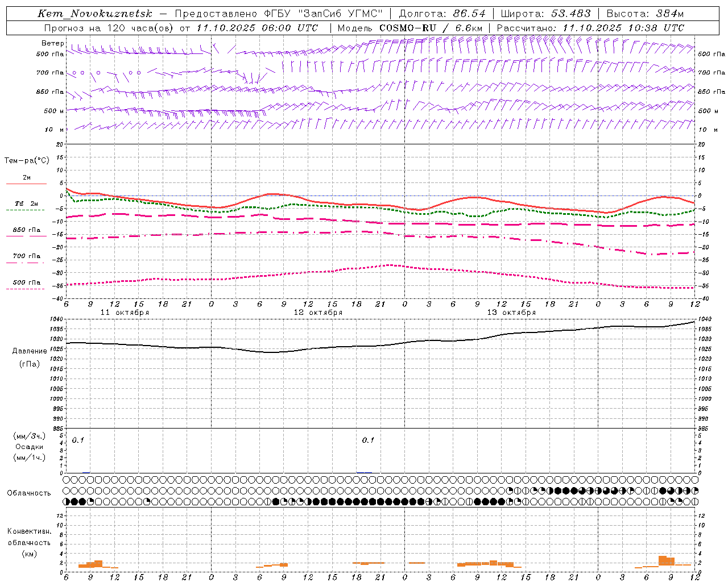
Task: Click the 'Давление' pressure panel label
Action: click(x=30, y=351)
